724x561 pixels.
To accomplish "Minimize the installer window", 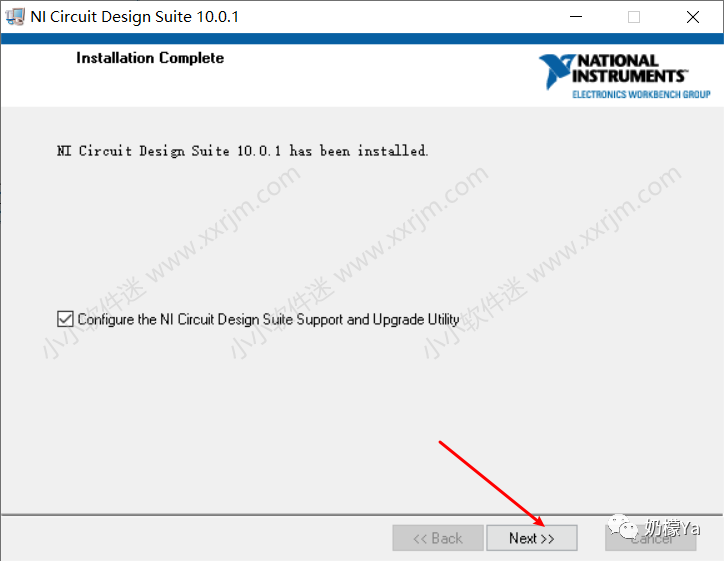I will click(x=576, y=17).
